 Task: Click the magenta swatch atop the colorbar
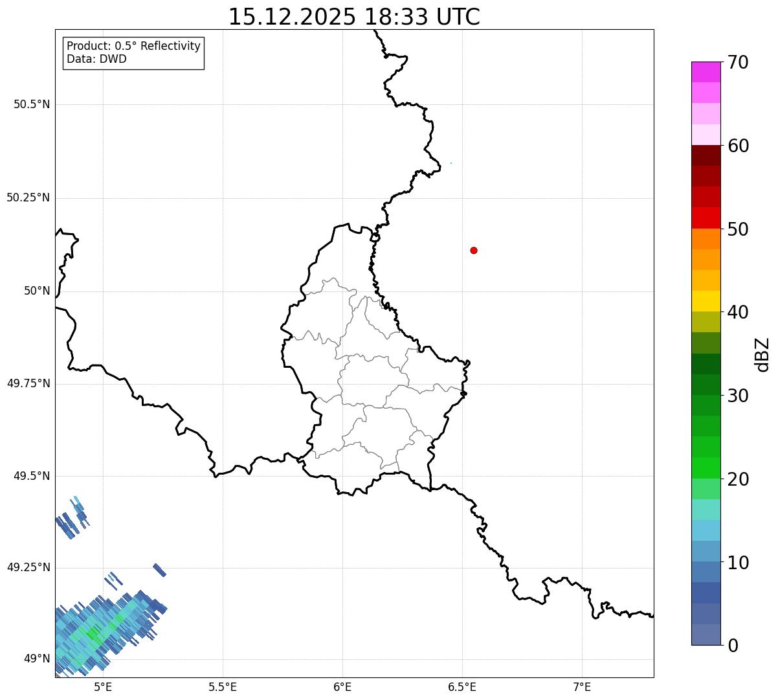[x=706, y=72]
